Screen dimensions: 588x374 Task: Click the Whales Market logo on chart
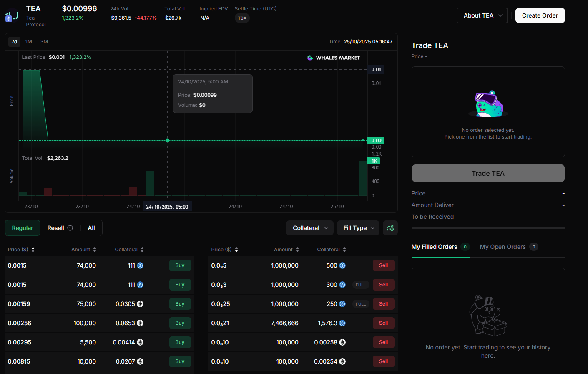[x=333, y=58]
